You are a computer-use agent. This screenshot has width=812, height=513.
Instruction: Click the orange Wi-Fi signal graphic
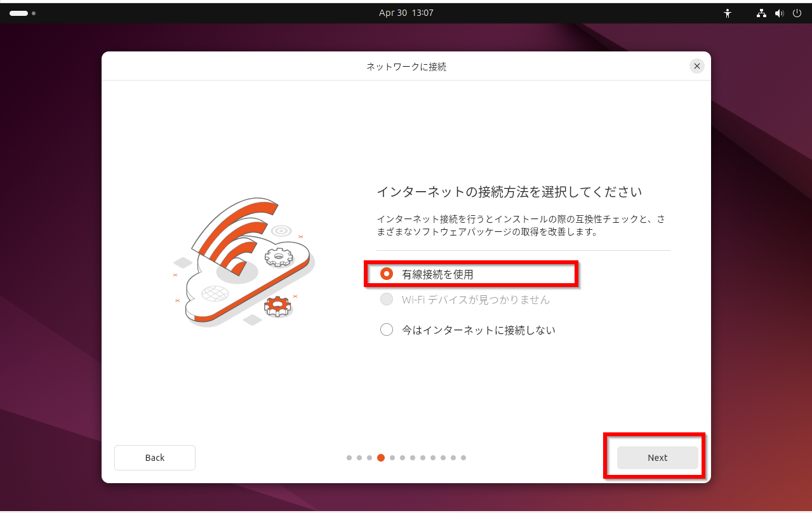[235, 235]
